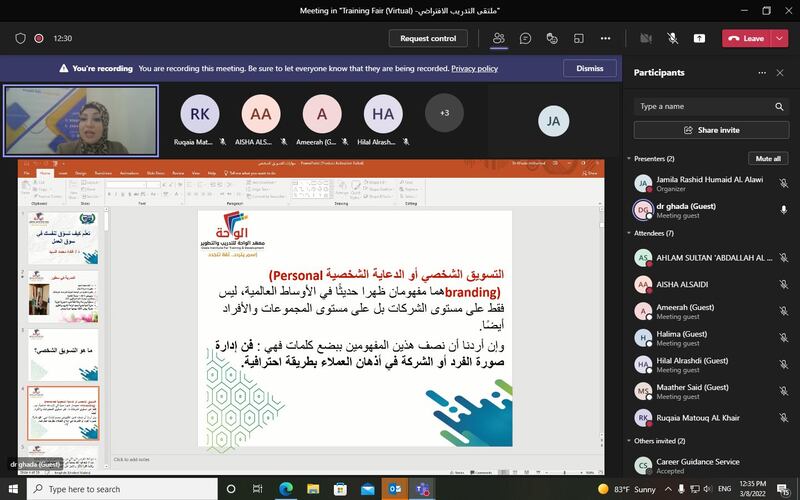This screenshot has height=500, width=800.
Task: Open Task View icon on taskbar
Action: click(x=258, y=489)
